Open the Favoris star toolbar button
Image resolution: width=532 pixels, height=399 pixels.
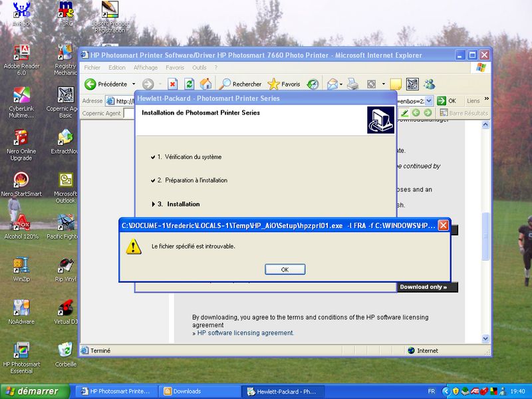point(284,84)
